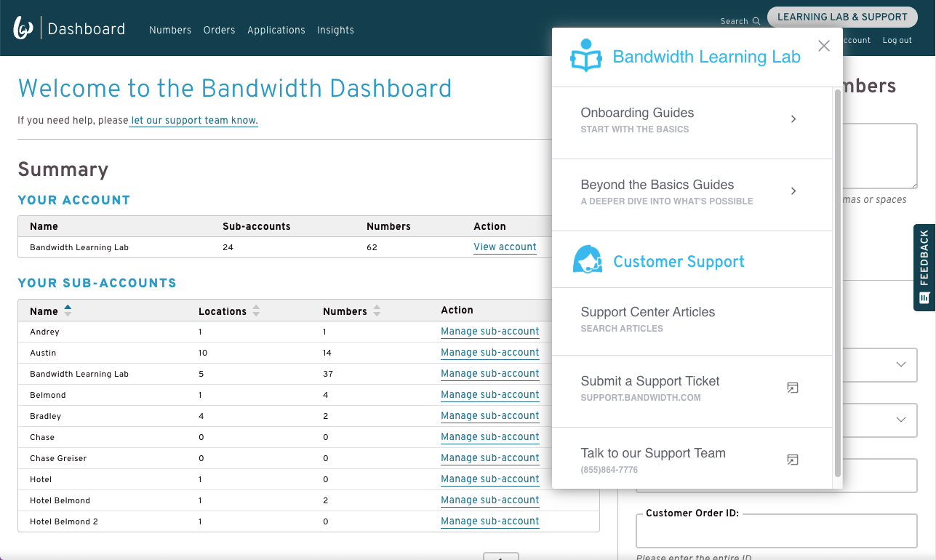Sort sub-accounts by Locations arrows
The width and height of the screenshot is (936, 560).
256,311
